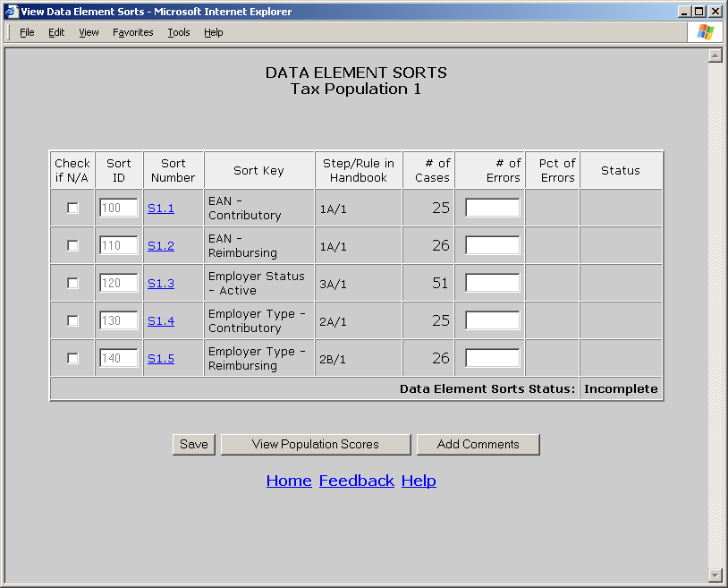Click the scrollbar up arrow
Image resolution: width=728 pixels, height=588 pixels.
[x=715, y=55]
